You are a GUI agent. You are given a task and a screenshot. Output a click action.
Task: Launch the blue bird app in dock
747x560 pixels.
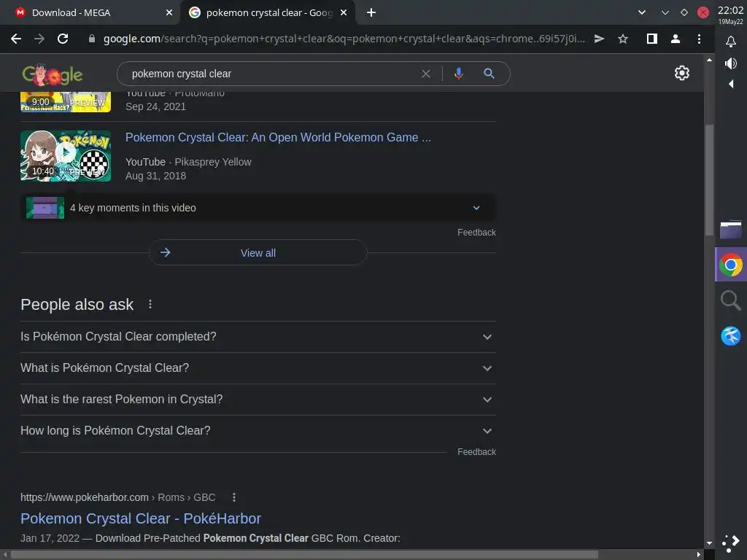click(730, 335)
